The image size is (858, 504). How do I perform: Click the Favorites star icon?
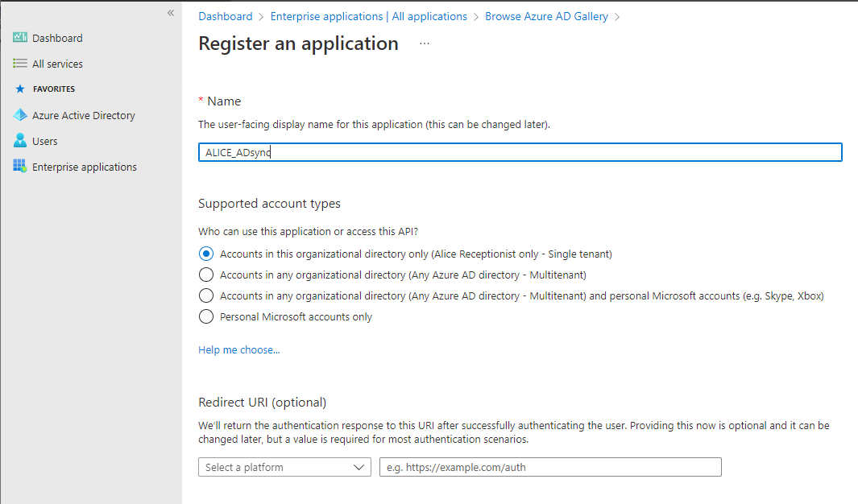coord(20,89)
